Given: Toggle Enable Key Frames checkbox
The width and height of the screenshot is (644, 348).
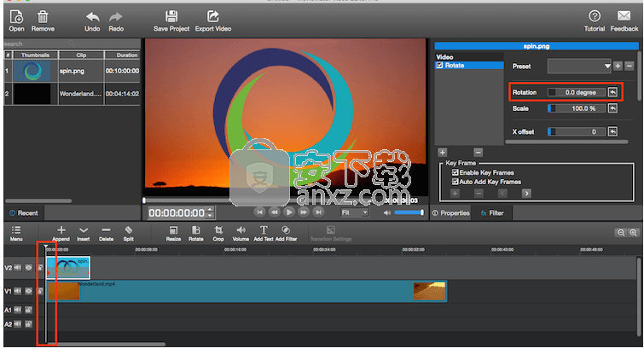Looking at the screenshot, I should 455,172.
